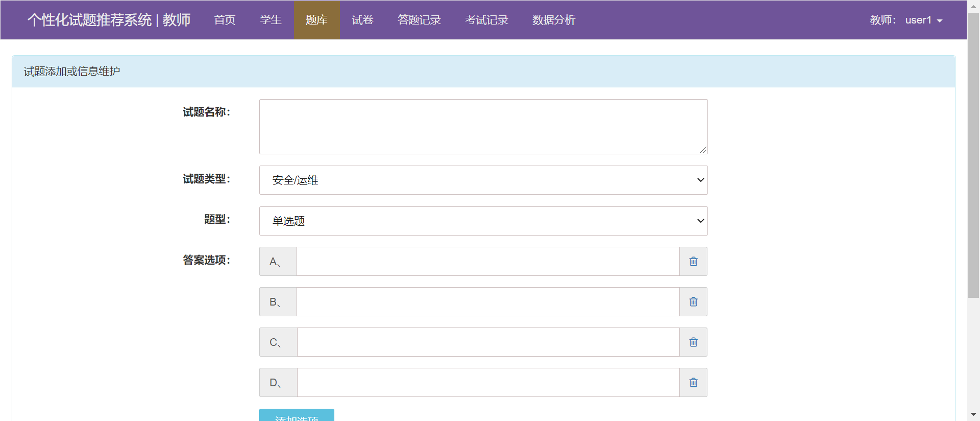
Task: Open the 试题类型 dropdown showing 安全/运维
Action: pyautogui.click(x=483, y=180)
